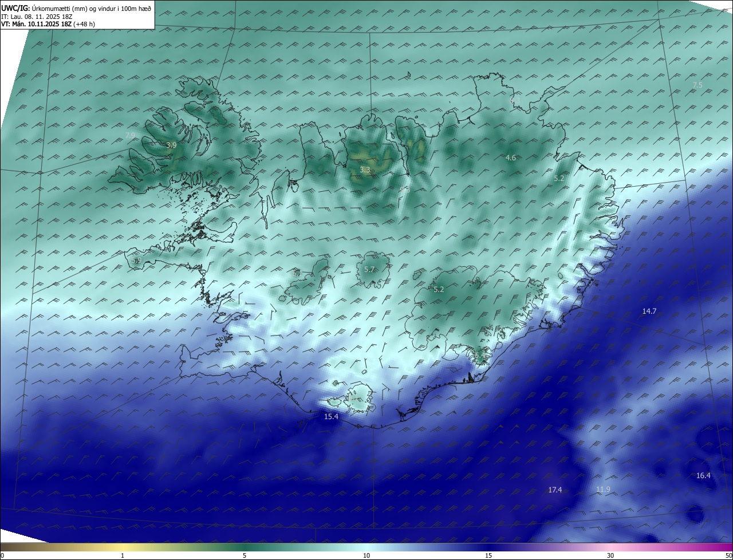The image size is (733, 560).
Task: Click the 7.5 value label
Action: (697, 85)
